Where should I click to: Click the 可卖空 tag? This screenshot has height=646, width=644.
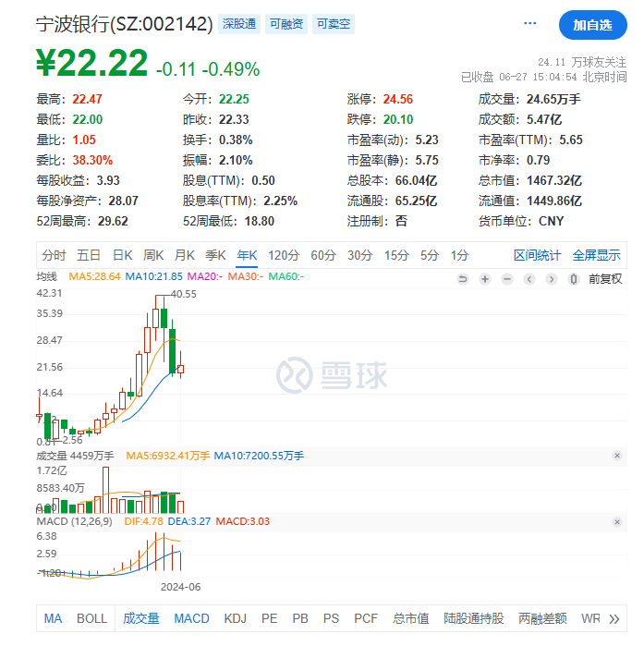coord(334,24)
